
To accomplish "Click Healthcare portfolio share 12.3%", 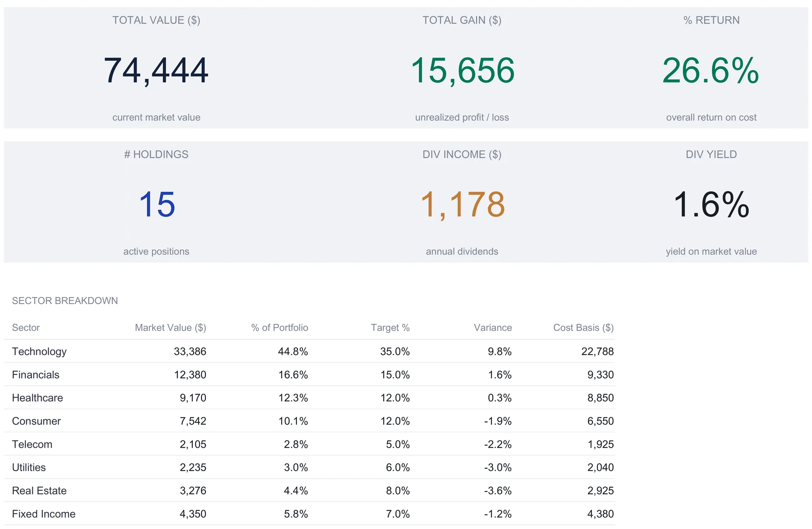I will point(293,398).
